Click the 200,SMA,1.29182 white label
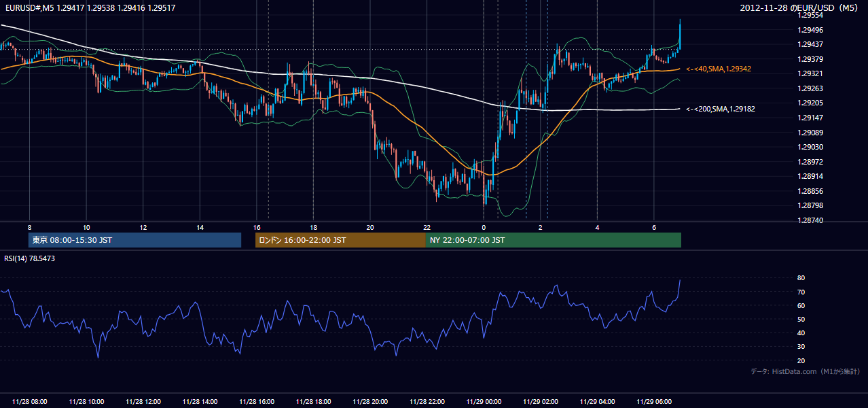 721,109
